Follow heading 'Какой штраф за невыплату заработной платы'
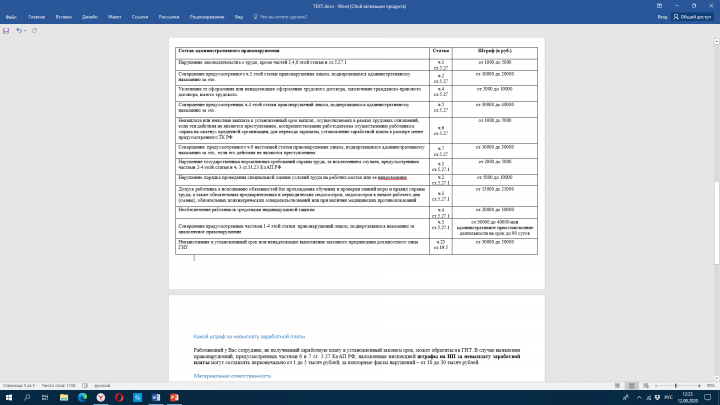The width and height of the screenshot is (720, 405). click(x=249, y=337)
